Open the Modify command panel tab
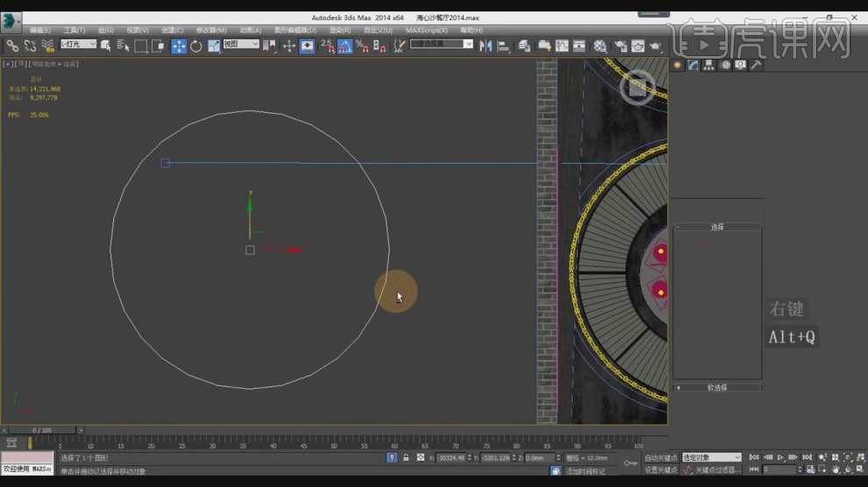Viewport: 868px width, 487px height. tap(693, 65)
